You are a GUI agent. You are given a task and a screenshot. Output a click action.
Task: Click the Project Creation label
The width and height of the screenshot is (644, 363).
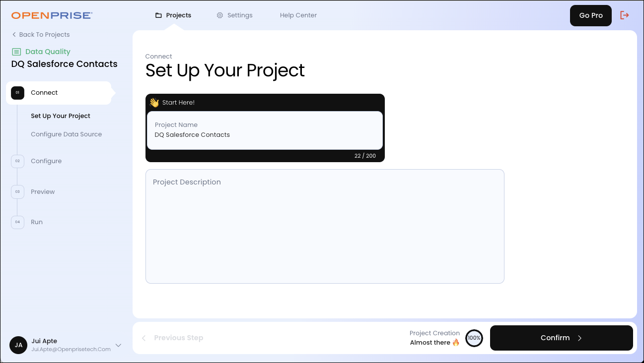click(434, 333)
